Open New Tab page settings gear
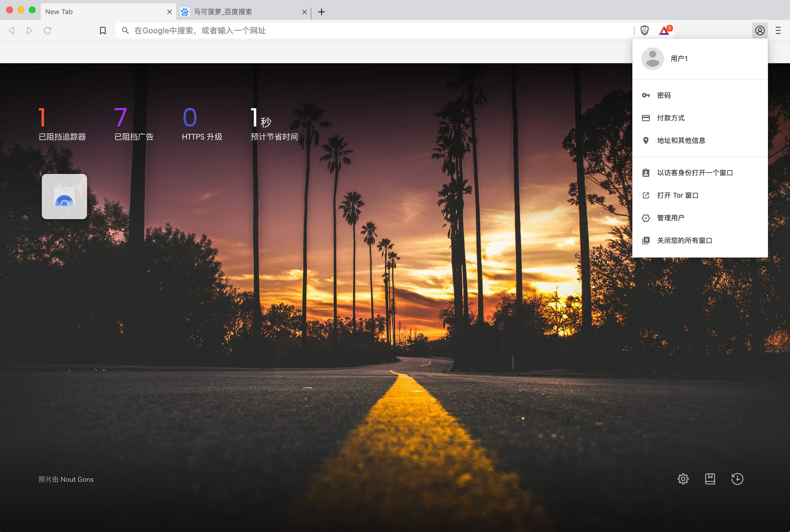Screen dimensions: 790x532 click(x=683, y=479)
